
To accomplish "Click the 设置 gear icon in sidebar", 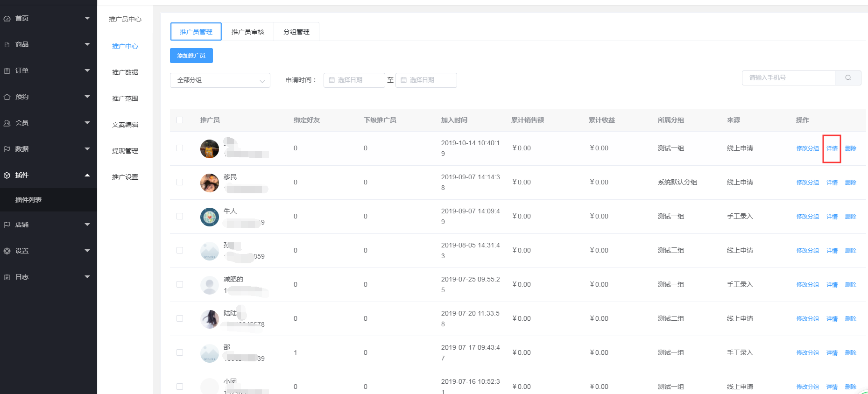I will pos(7,251).
